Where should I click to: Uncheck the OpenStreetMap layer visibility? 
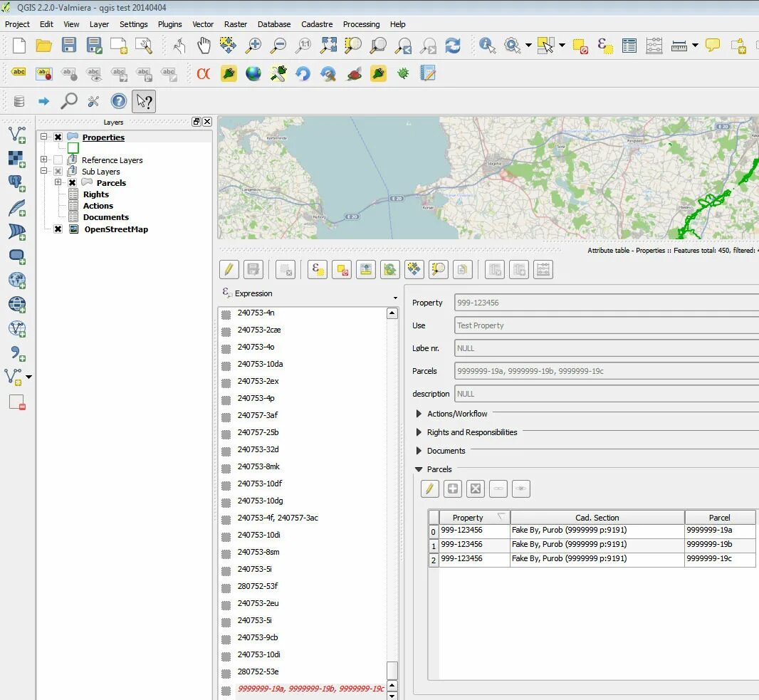[58, 229]
